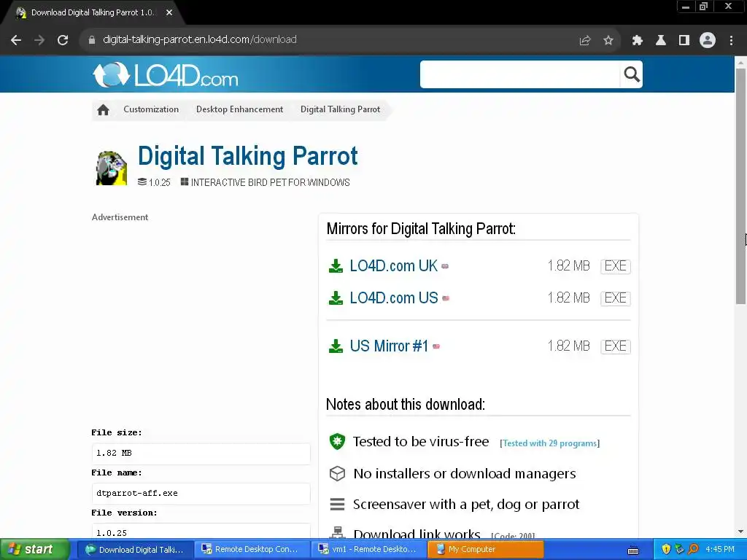This screenshot has height=560, width=747.
Task: Click EXE badge for LO4D.com US
Action: (x=616, y=298)
